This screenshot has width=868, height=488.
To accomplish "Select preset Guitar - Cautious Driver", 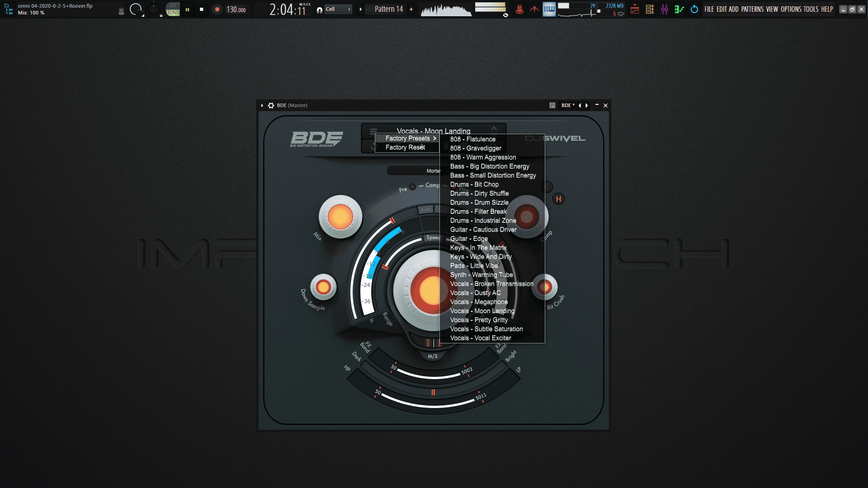I will click(492, 230).
